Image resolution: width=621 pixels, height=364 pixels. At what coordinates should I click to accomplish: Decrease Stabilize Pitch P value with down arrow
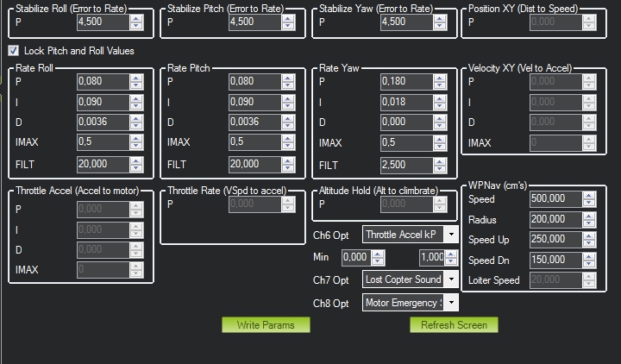pyautogui.click(x=288, y=26)
